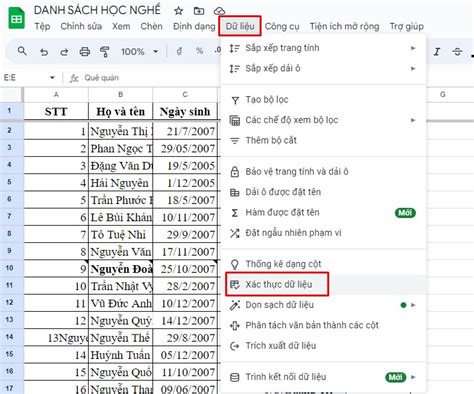474x394 pixels.
Task: Click the lightbulb icon beside Thống kê dạng cột
Action: 235,264
